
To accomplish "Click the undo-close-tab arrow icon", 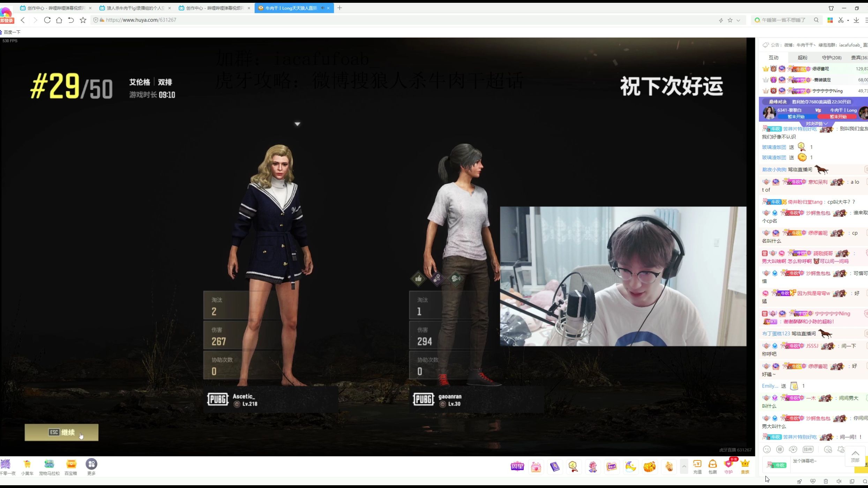I will point(71,20).
